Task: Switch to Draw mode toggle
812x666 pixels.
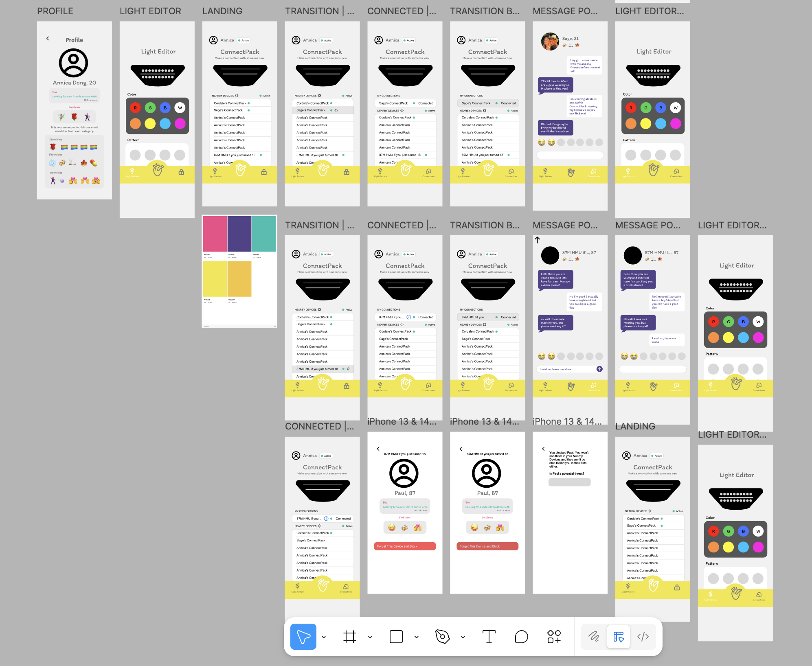Action: coord(594,637)
